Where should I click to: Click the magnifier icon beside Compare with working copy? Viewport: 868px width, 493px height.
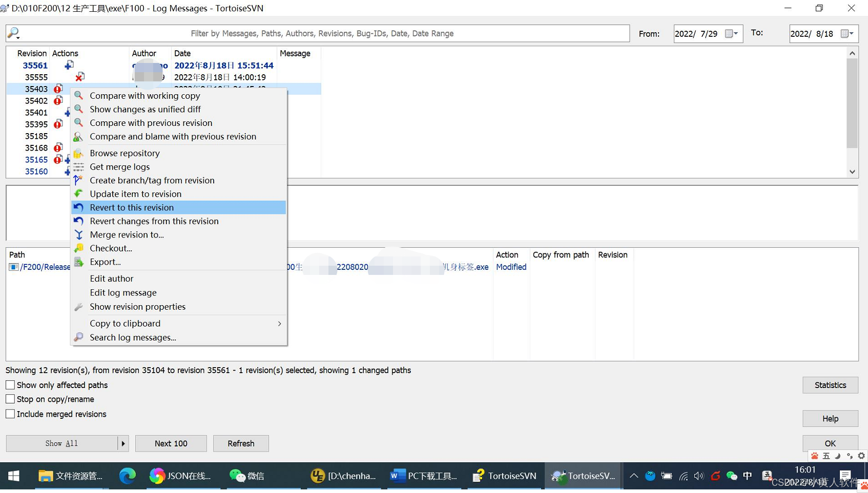pos(78,95)
